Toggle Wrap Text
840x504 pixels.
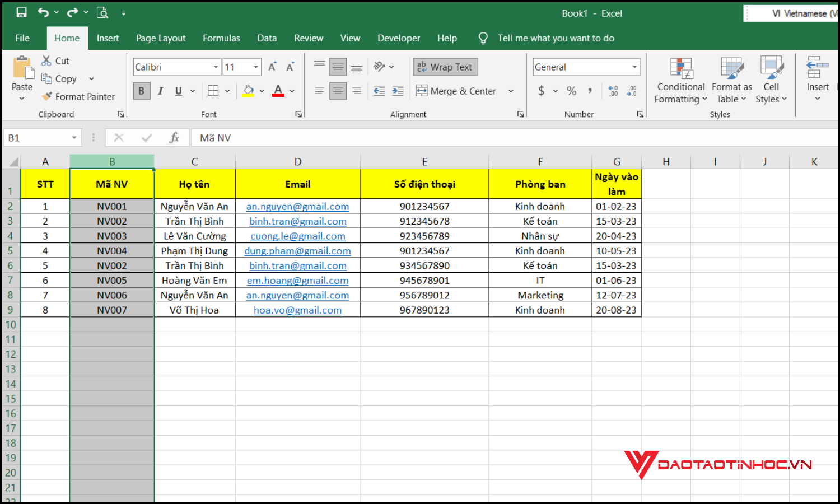click(445, 67)
